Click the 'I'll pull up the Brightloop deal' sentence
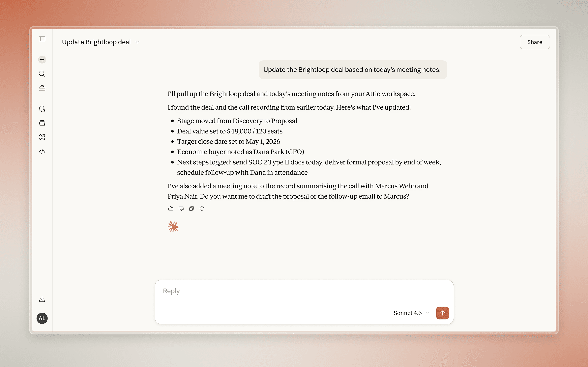The image size is (588, 367). (x=291, y=94)
